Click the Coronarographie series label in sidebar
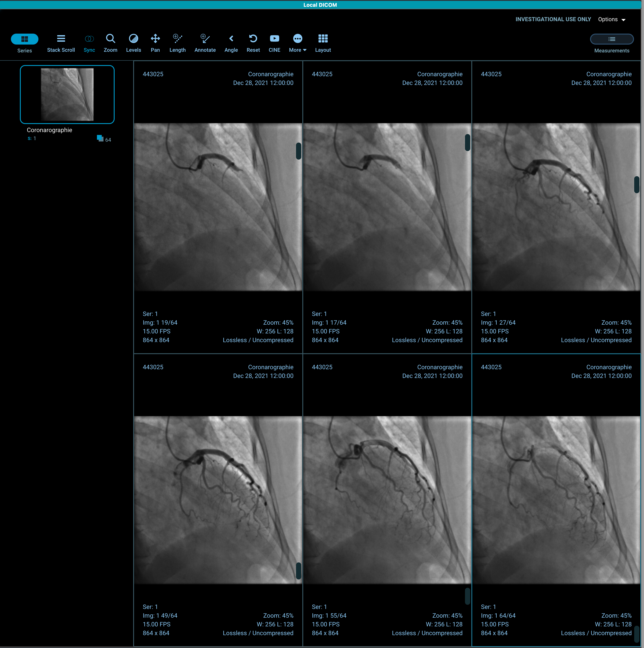 [x=49, y=130]
